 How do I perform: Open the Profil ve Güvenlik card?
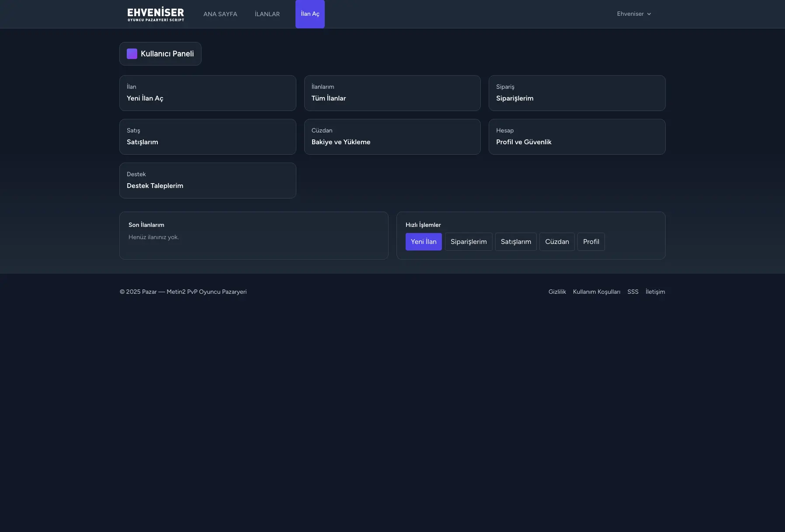click(577, 137)
